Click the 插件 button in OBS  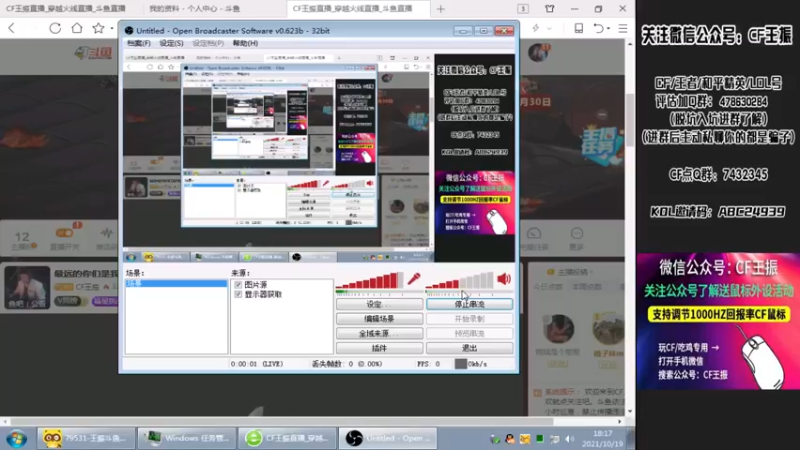(x=379, y=348)
